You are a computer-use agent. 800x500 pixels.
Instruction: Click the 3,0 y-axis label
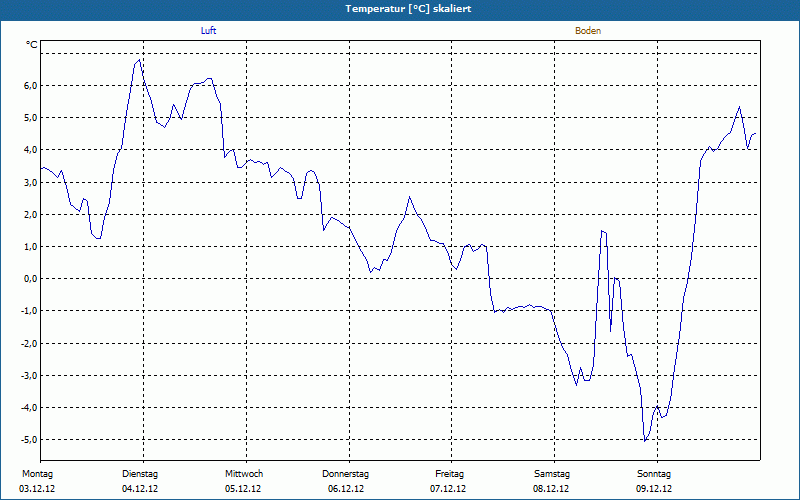pos(30,183)
